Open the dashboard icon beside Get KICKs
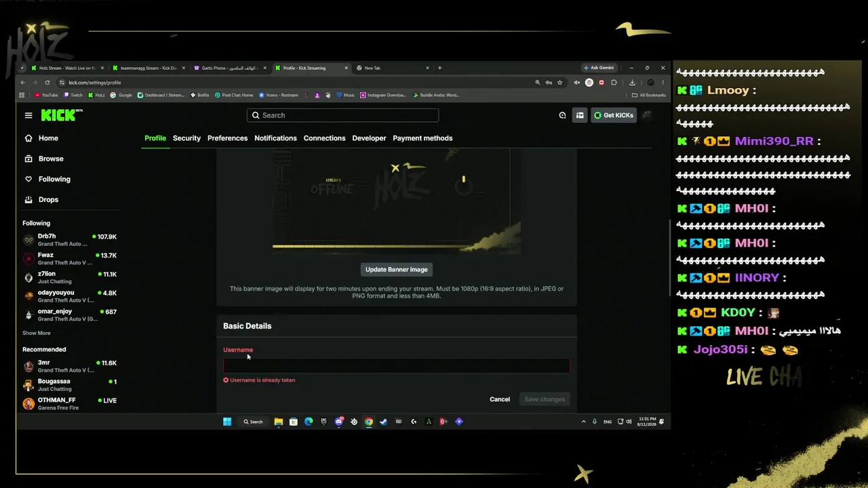Image resolution: width=868 pixels, height=488 pixels. [580, 115]
